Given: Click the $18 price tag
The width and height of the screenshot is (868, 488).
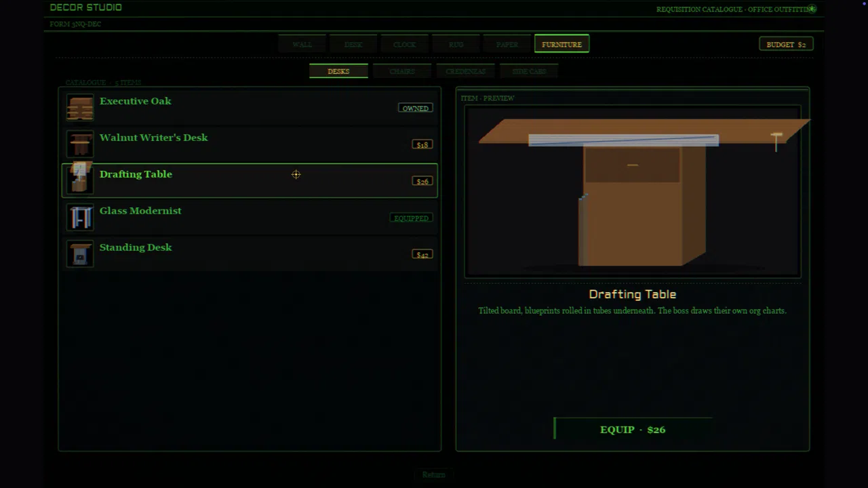Looking at the screenshot, I should [x=422, y=144].
